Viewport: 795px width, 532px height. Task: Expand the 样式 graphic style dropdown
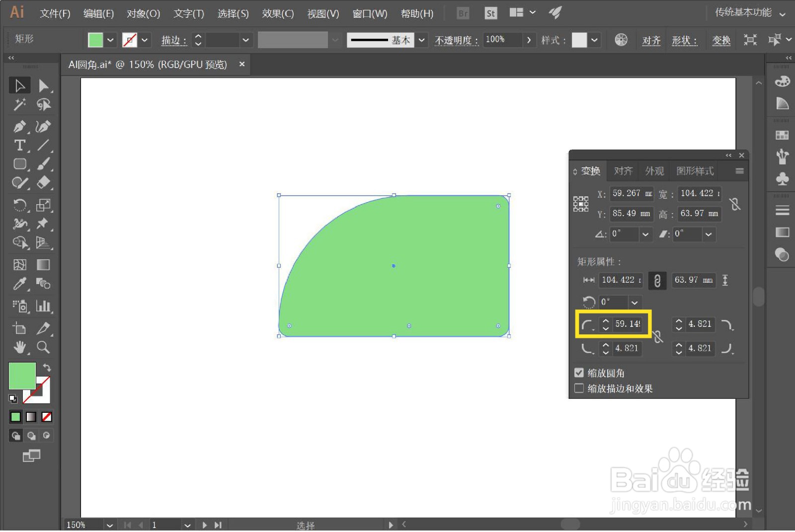point(595,40)
